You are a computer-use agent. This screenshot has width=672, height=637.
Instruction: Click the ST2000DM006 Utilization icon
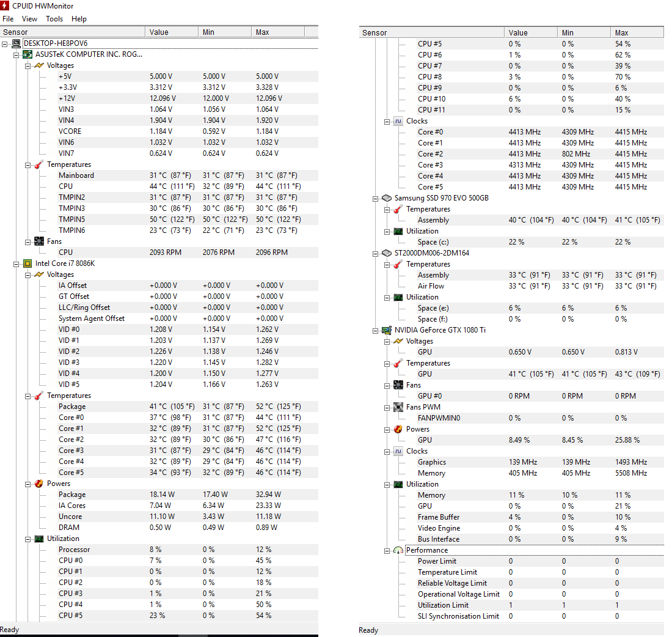coord(398,297)
